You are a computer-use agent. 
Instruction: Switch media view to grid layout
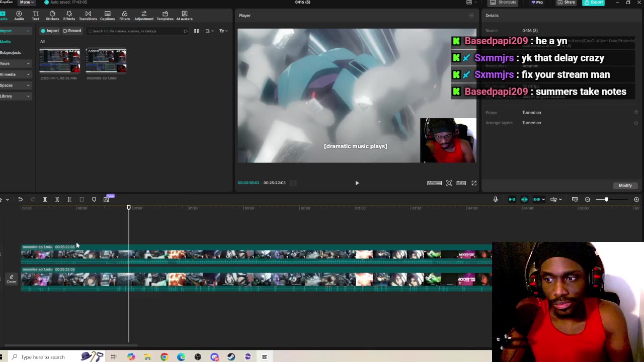(x=196, y=31)
